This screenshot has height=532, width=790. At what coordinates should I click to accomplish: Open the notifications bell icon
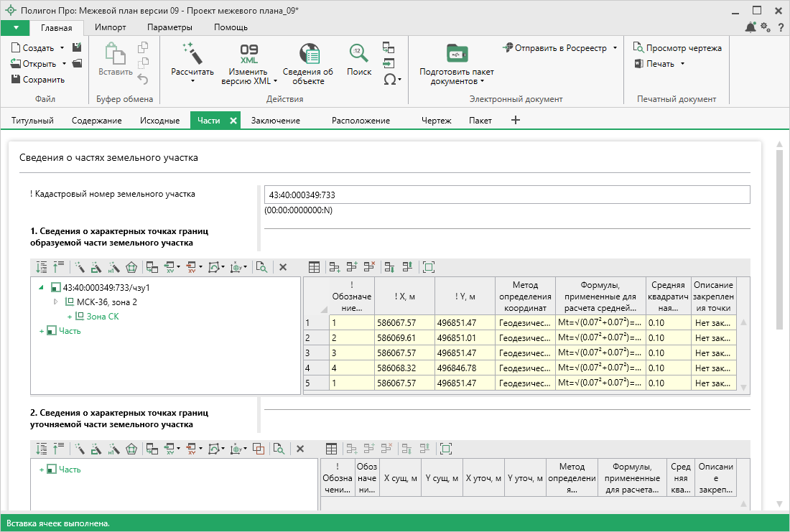point(750,27)
